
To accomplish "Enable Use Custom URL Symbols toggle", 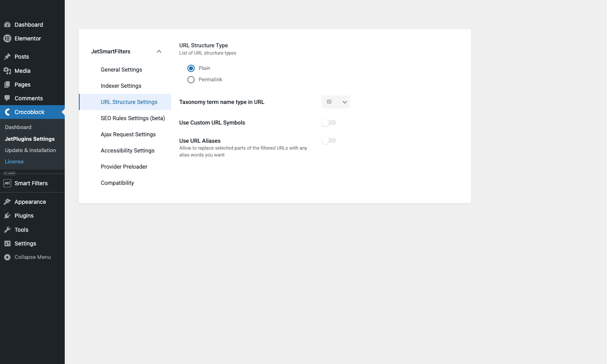I will click(x=329, y=123).
